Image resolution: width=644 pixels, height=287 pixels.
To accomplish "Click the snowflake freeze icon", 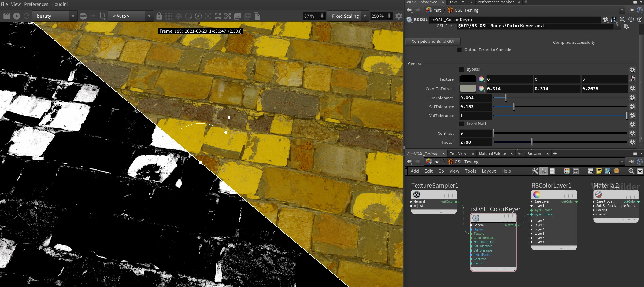I will pos(179,16).
